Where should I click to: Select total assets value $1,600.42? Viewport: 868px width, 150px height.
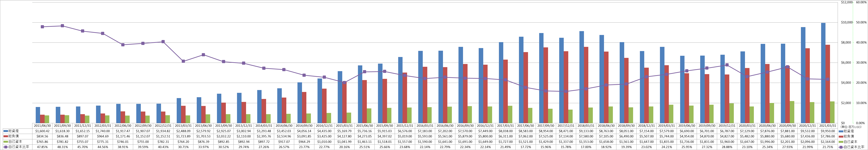(x=43, y=131)
